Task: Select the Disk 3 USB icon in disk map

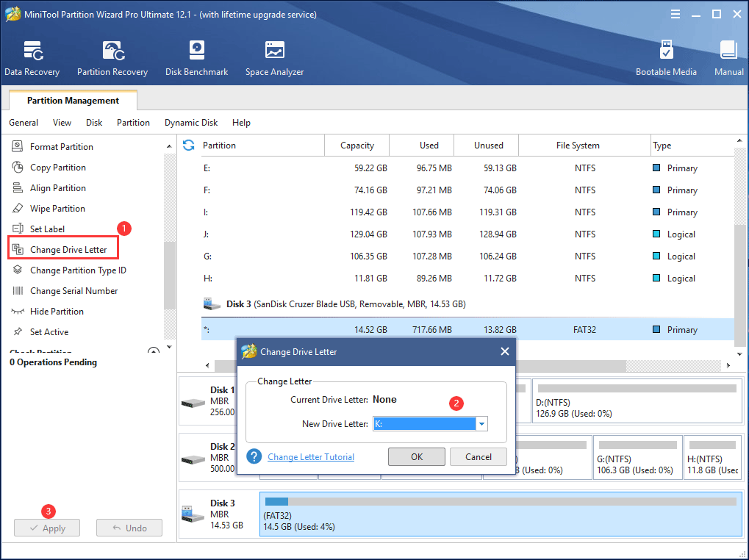Action: click(193, 514)
